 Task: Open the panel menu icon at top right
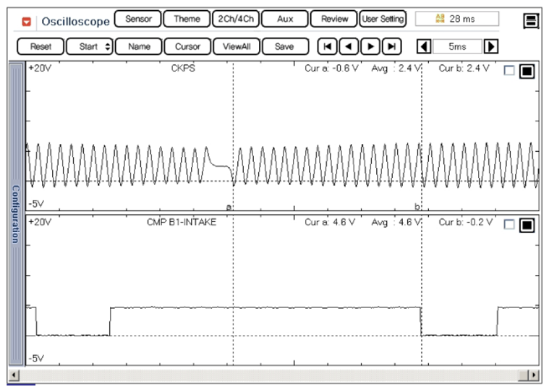530,20
